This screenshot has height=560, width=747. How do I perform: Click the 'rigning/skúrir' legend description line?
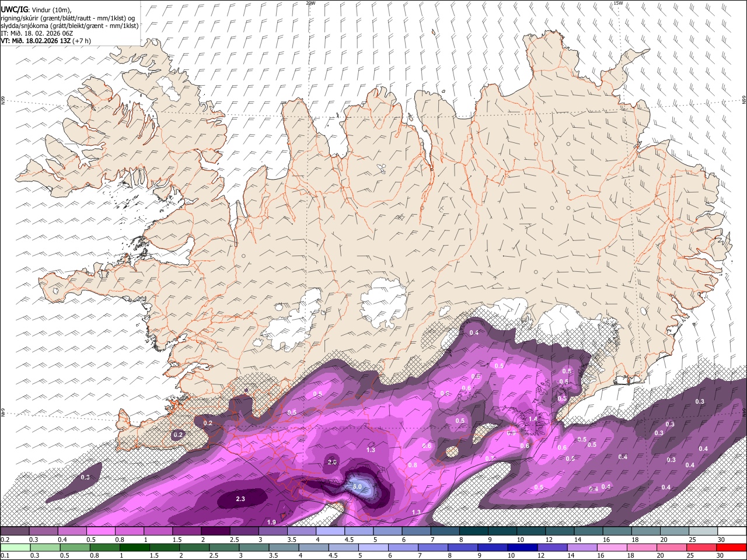pos(67,17)
